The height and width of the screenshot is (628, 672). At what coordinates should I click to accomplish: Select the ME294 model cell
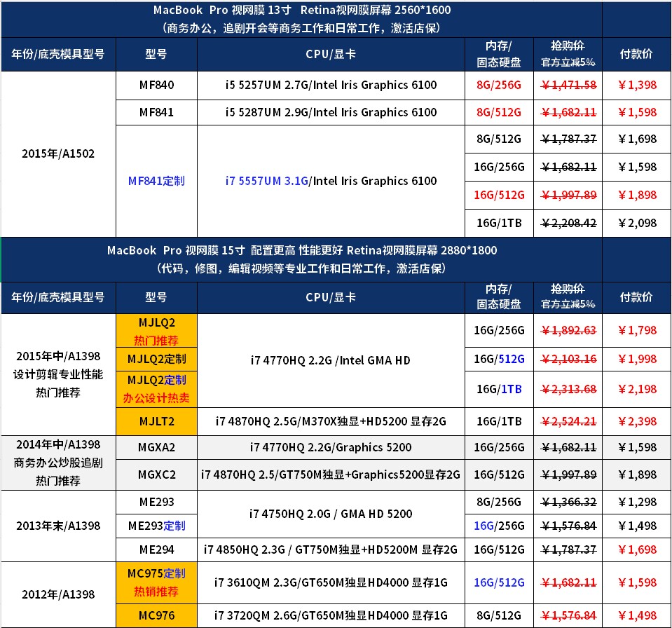pyautogui.click(x=156, y=549)
